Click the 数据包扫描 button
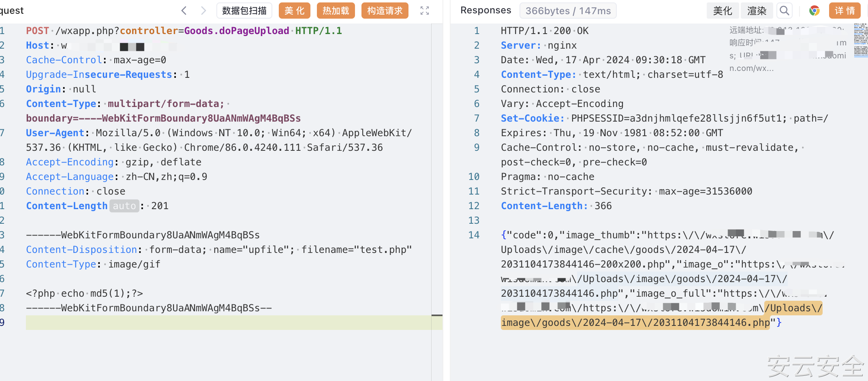This screenshot has height=381, width=868. click(244, 11)
